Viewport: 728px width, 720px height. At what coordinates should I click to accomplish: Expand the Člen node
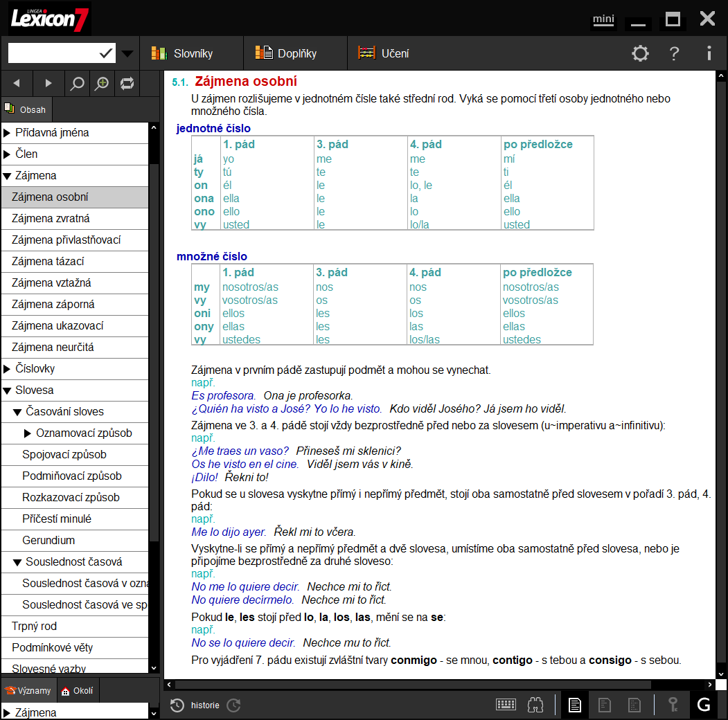(x=7, y=154)
